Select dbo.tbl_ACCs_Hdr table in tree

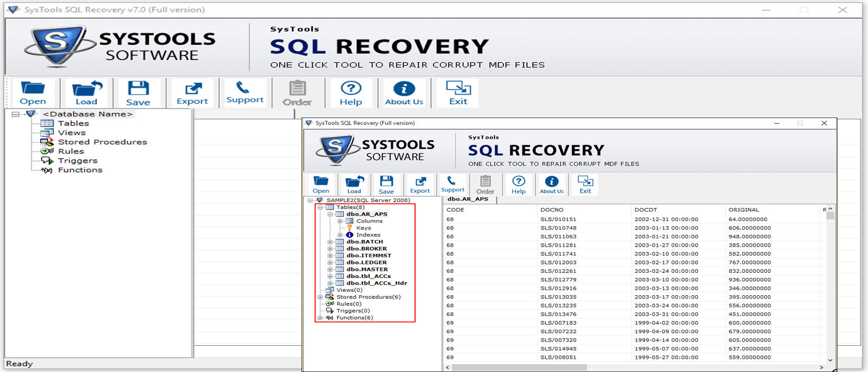(376, 283)
